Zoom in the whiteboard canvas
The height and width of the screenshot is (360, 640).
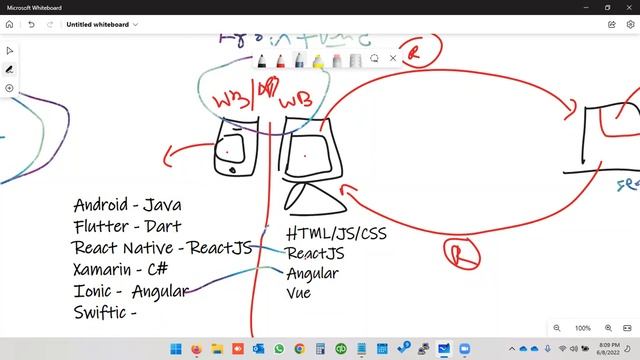tap(608, 328)
